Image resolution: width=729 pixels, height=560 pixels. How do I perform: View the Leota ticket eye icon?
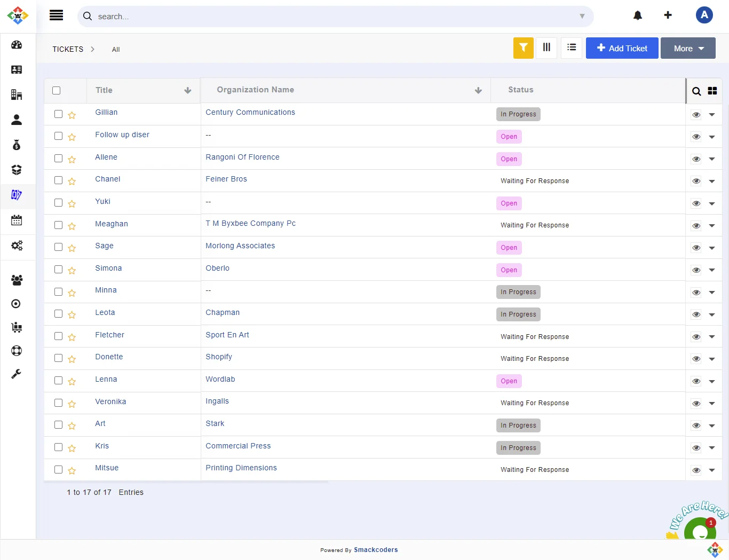[x=696, y=314]
